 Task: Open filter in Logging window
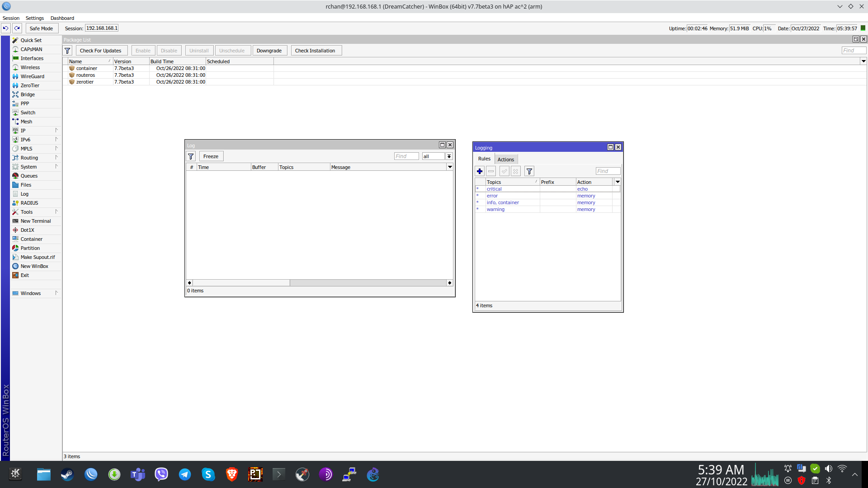click(x=529, y=171)
